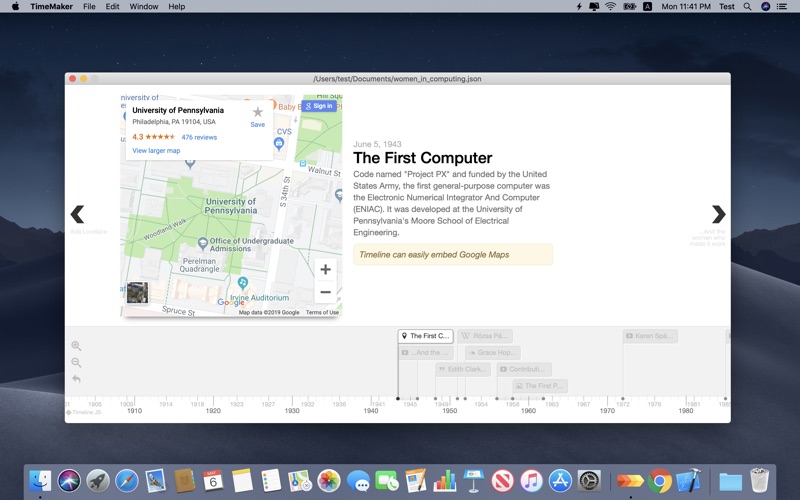The width and height of the screenshot is (800, 500).
Task: Open the Apple menu
Action: (15, 6)
